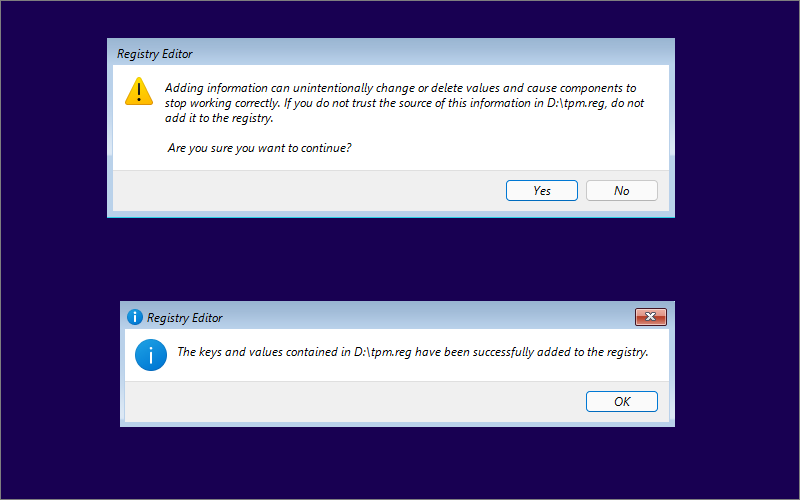
Task: Confirm with the Yes button
Action: coord(541,190)
